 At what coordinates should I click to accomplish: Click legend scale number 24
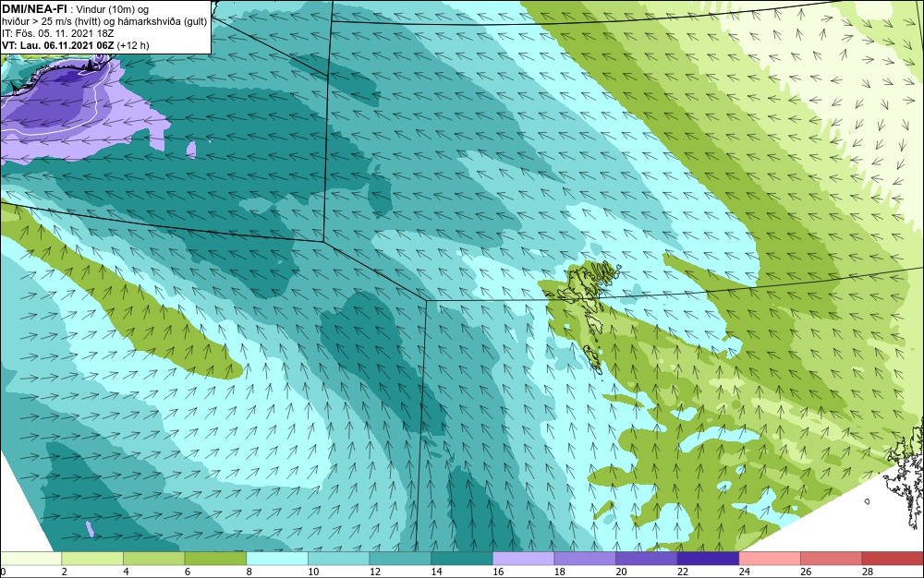click(x=744, y=572)
